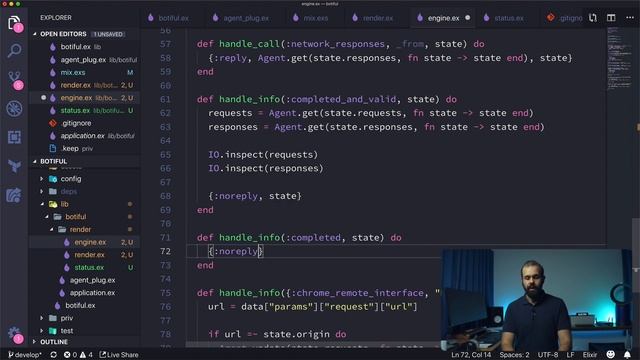Viewport: 640px width, 360px height.
Task: Open the notifications bell
Action: point(627,354)
